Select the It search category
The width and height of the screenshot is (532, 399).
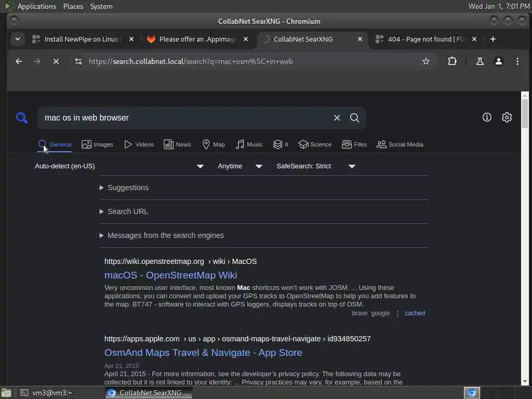[281, 144]
